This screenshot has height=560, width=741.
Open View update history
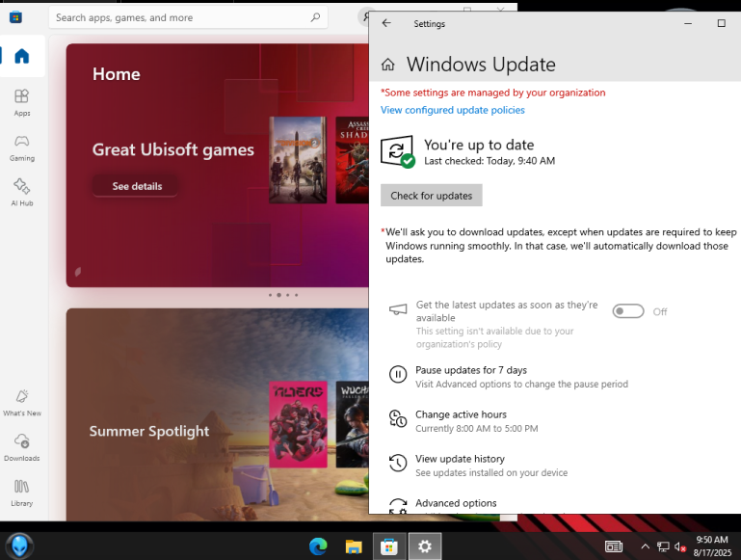coord(460,459)
